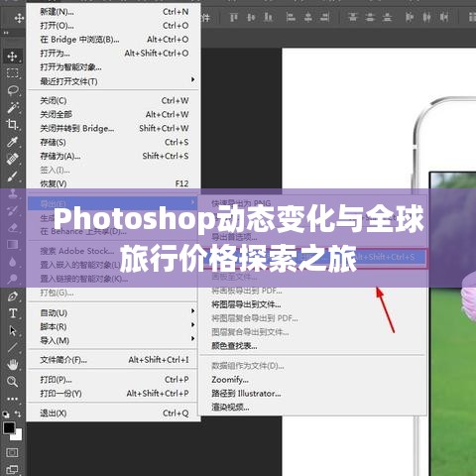Click the distribute horizontal centers icon
Screen dimensions: 476x476
[x=427, y=17]
